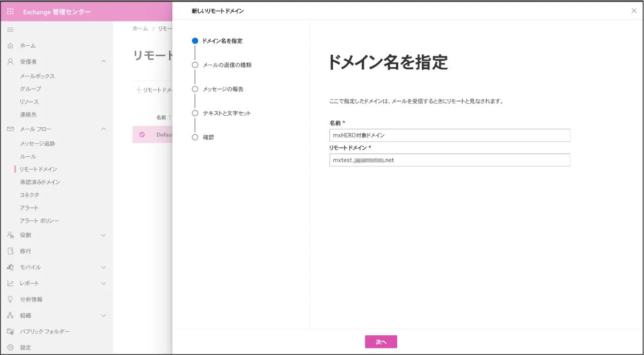Collapse navigation with the hamburger icon
Image resolution: width=644 pixels, height=355 pixels.
tap(10, 30)
